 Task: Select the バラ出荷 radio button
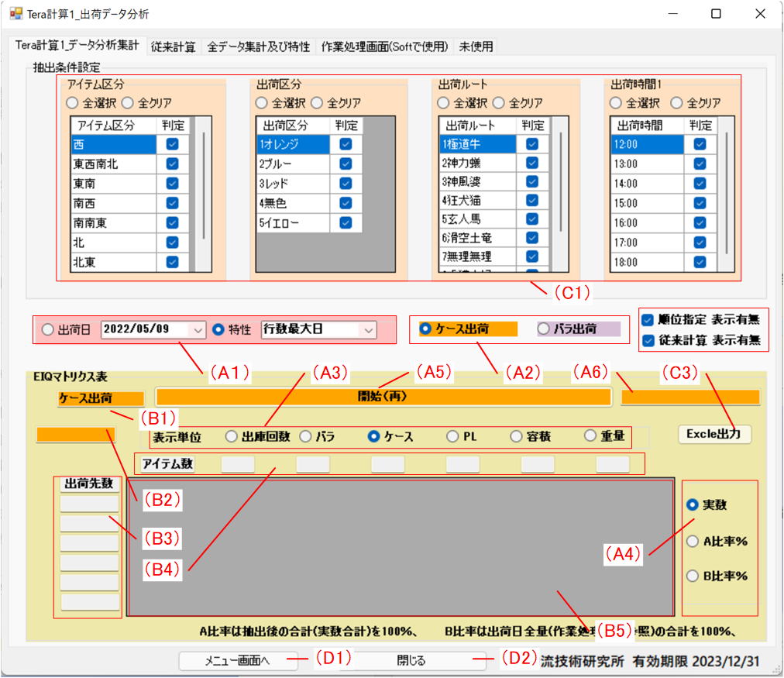[543, 329]
